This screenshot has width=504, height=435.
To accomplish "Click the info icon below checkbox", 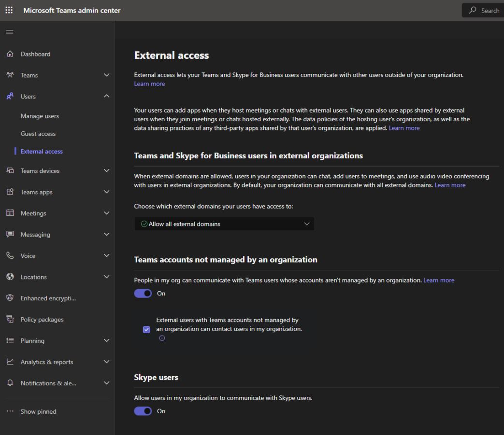I will (162, 338).
